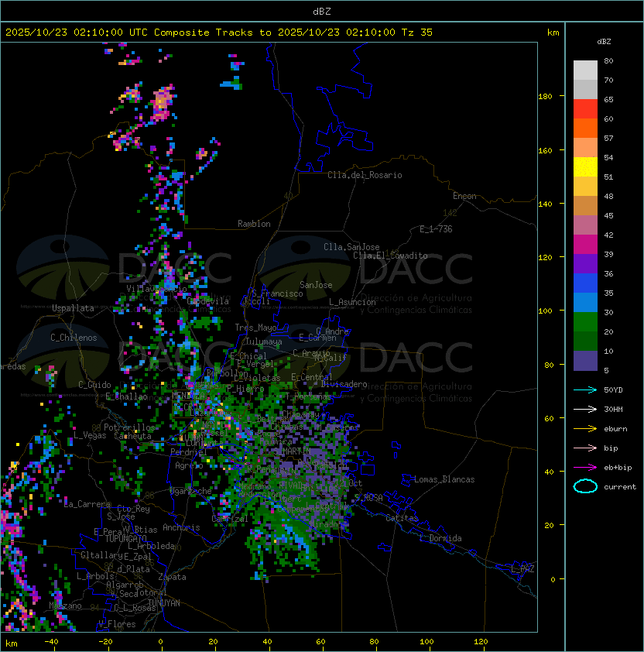
Task: Click the cyan 'current' ellipse in legend
Action: (585, 486)
